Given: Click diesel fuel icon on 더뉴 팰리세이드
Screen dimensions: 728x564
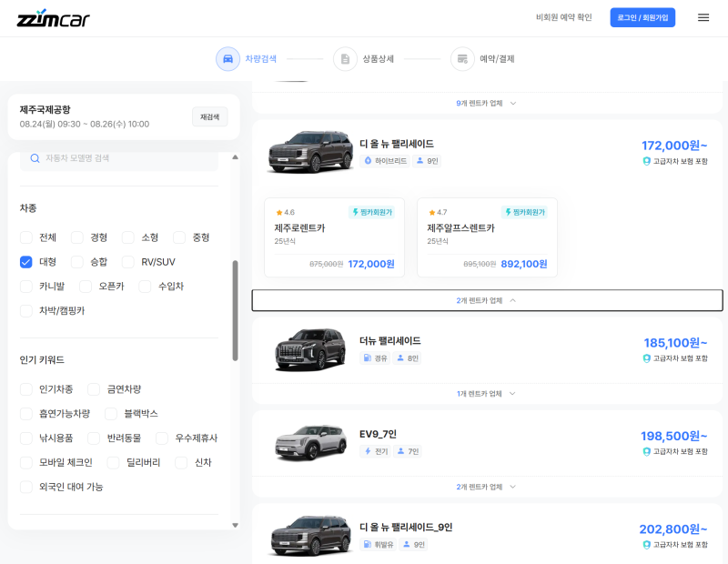Looking at the screenshot, I should pyautogui.click(x=368, y=358).
